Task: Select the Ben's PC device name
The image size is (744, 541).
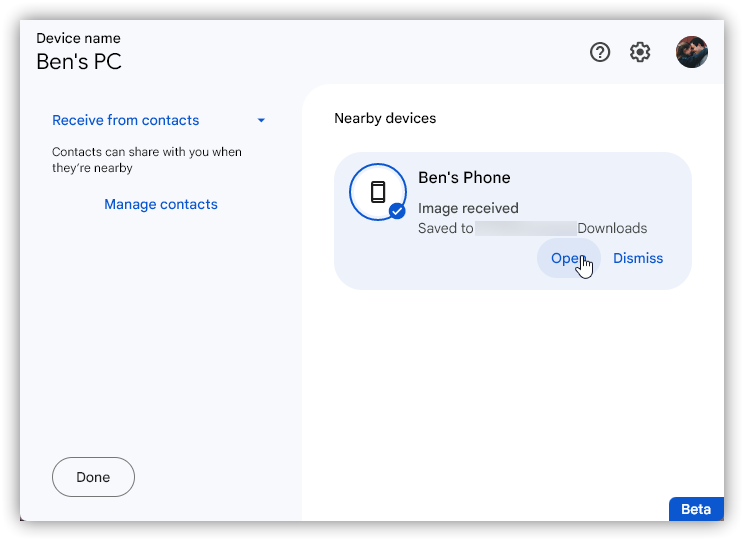Action: point(79,62)
